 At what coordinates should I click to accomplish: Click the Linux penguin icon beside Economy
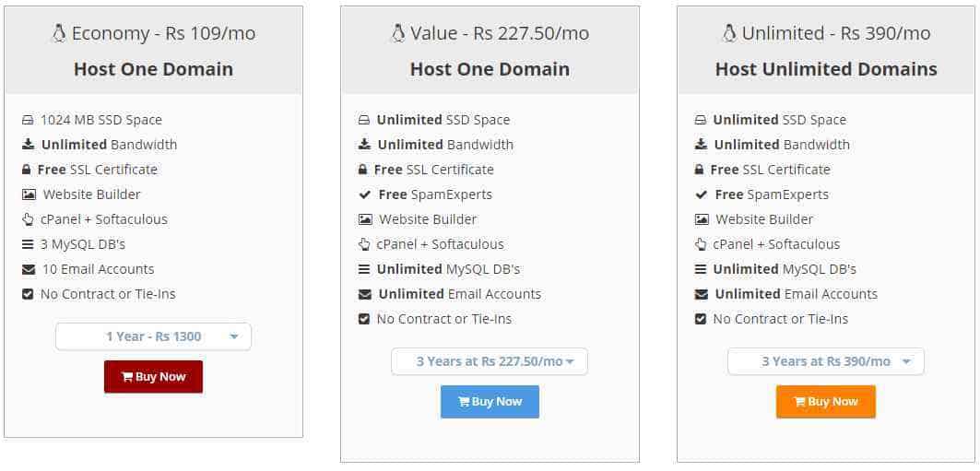point(59,33)
